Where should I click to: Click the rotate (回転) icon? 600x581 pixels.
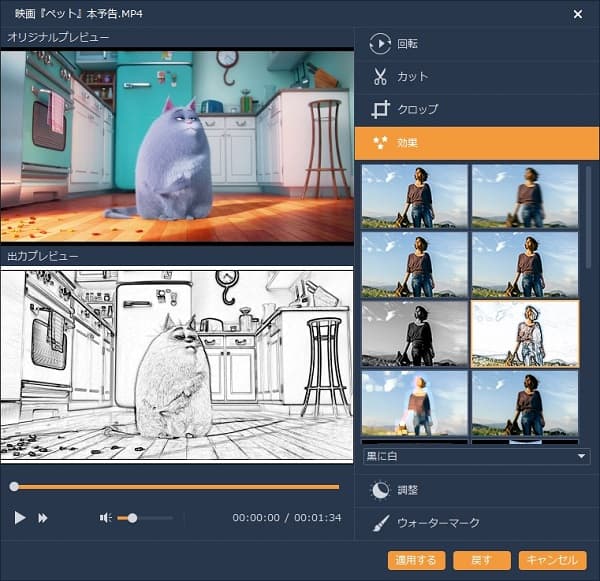380,44
